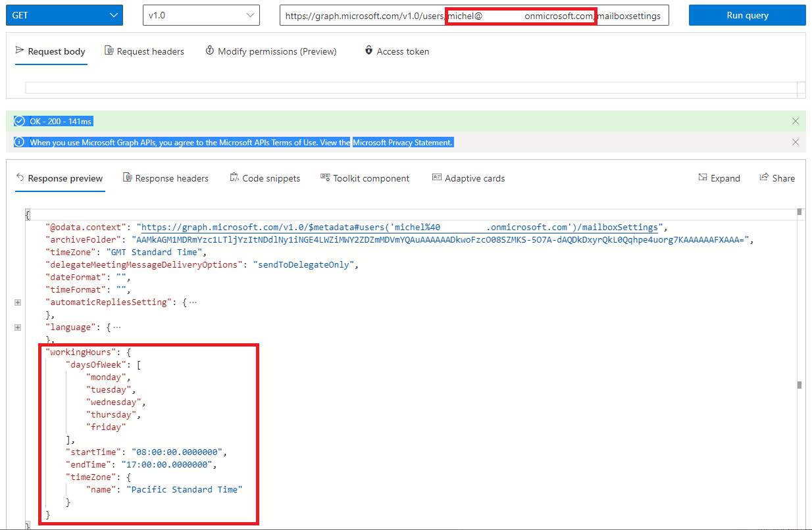Expand the language JSON node
The width and height of the screenshot is (812, 530).
pos(17,327)
